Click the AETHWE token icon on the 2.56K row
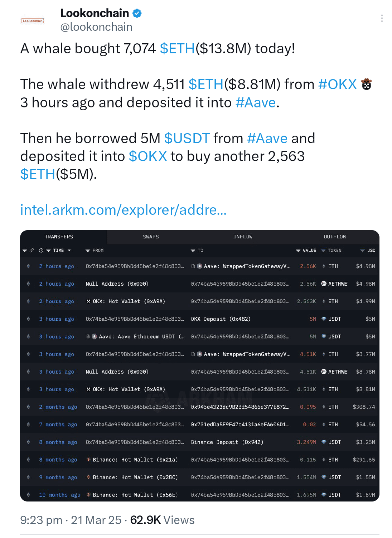The width and height of the screenshot is (392, 538). (x=324, y=283)
